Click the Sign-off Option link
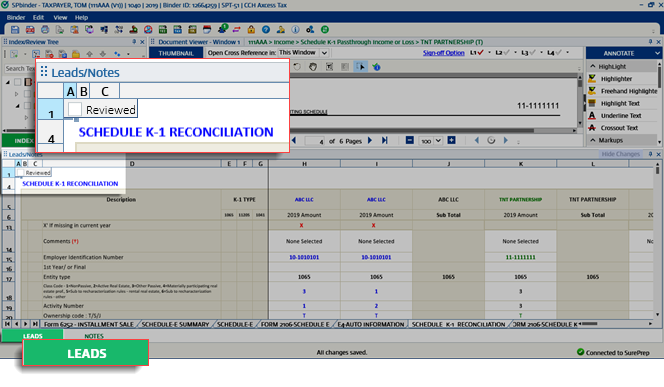The width and height of the screenshot is (664, 387). coord(443,53)
